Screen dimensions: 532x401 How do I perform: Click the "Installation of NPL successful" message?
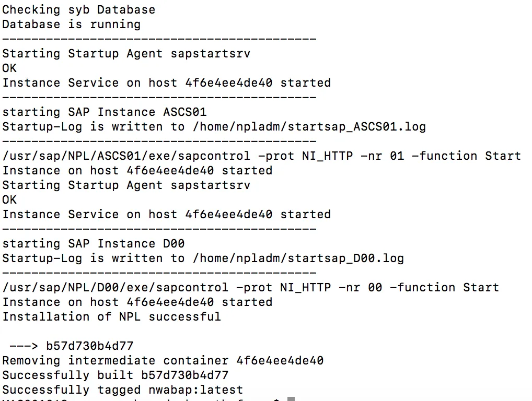(111, 316)
